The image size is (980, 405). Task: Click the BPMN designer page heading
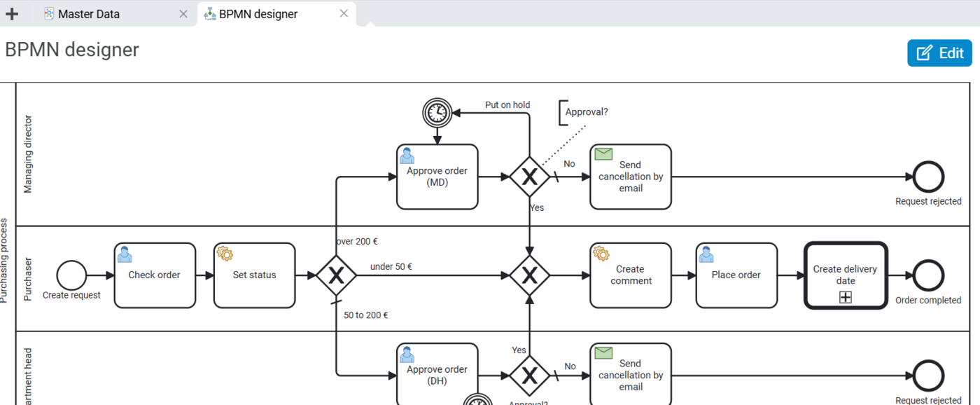click(x=72, y=50)
